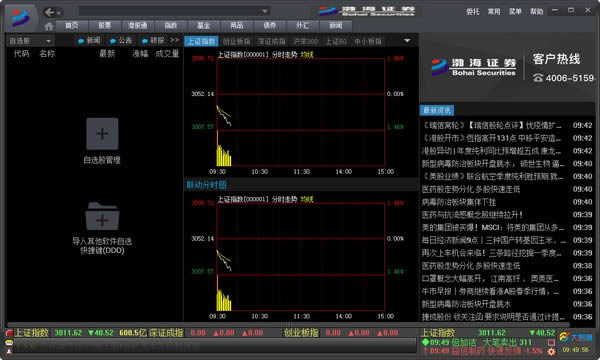This screenshot has width=600, height=360.
Task: Open the 委托 menu in the title bar
Action: (473, 12)
